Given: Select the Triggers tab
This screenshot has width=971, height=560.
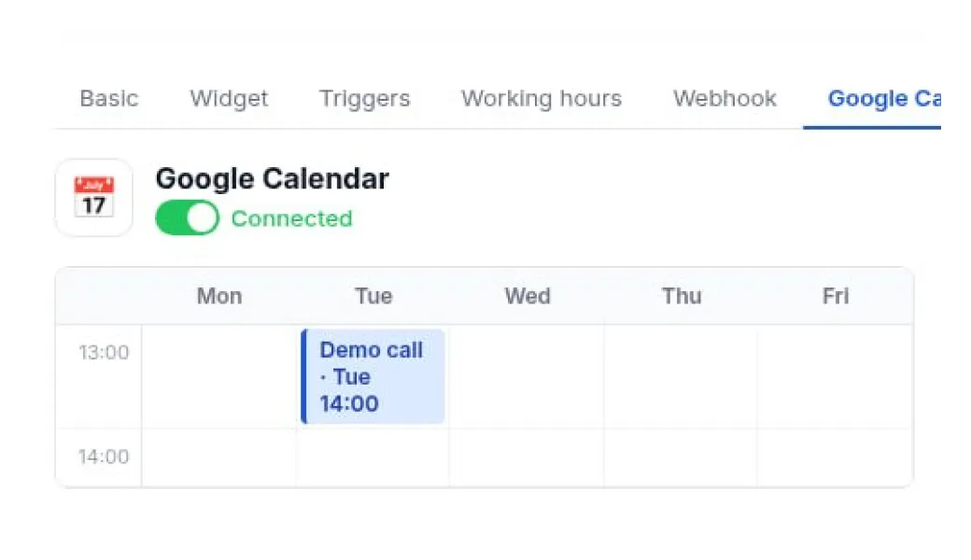Looking at the screenshot, I should pos(364,99).
